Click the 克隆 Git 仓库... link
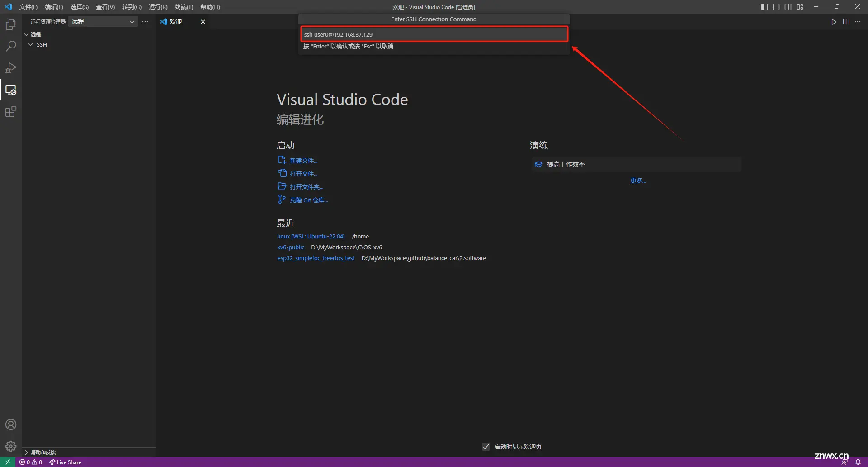This screenshot has height=467, width=868. [x=309, y=200]
